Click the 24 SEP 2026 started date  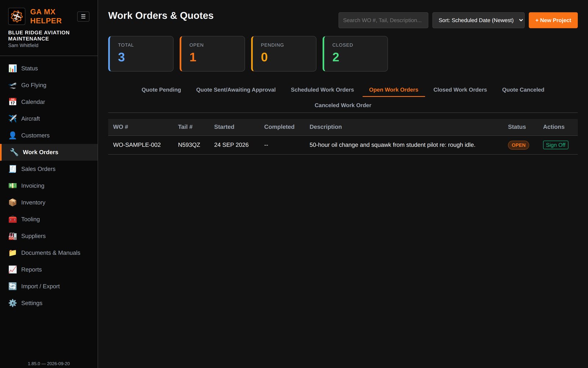232,145
